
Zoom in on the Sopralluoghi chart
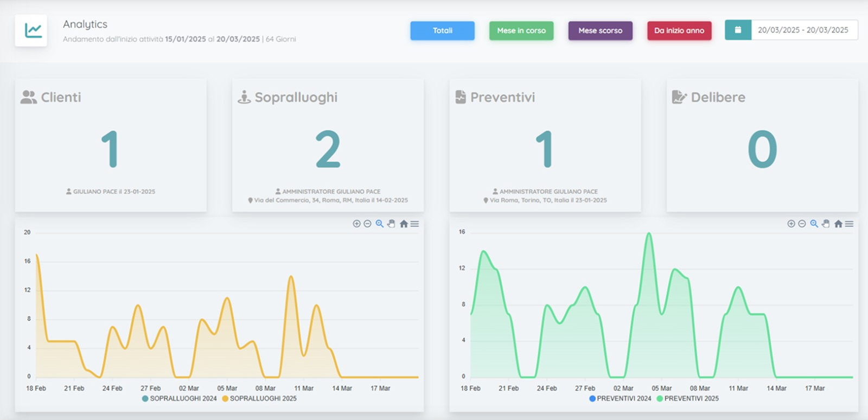click(x=356, y=224)
